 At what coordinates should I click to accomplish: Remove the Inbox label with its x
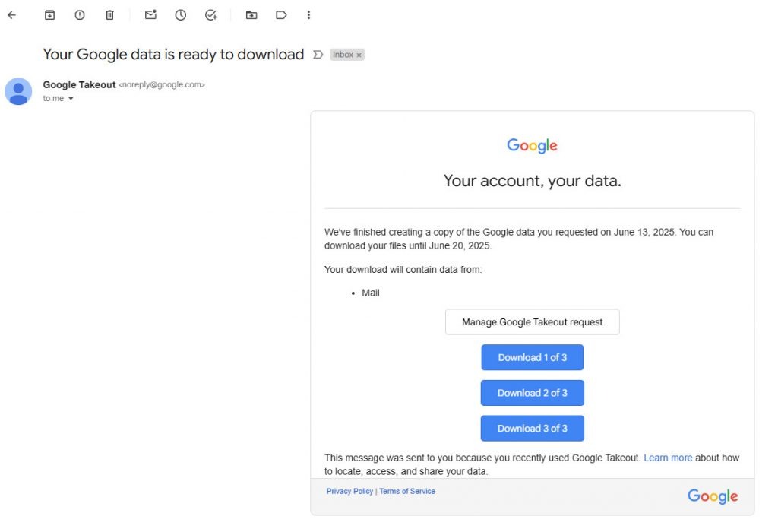coord(359,55)
